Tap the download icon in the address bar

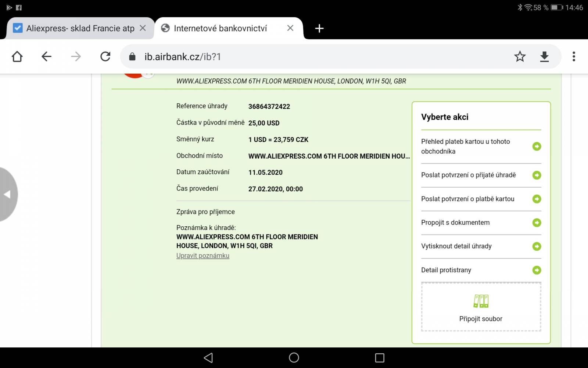544,57
